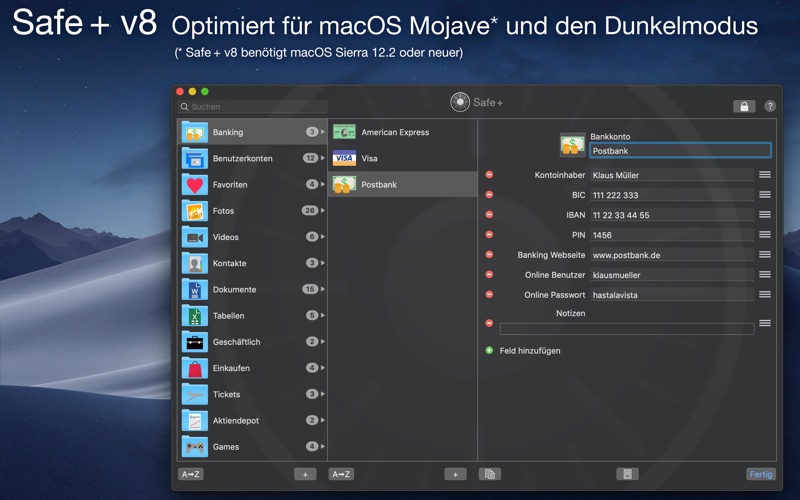This screenshot has height=500, width=800.
Task: Add a new entry with plus button
Action: coord(455,474)
